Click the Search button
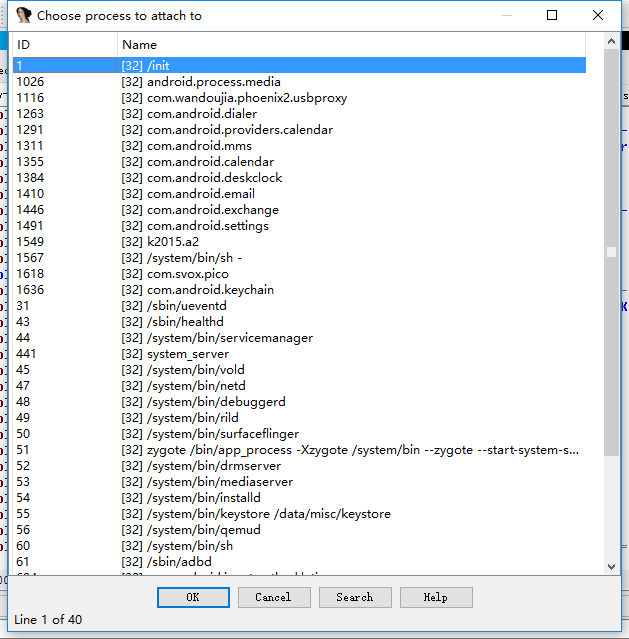629x639 pixels. (355, 597)
